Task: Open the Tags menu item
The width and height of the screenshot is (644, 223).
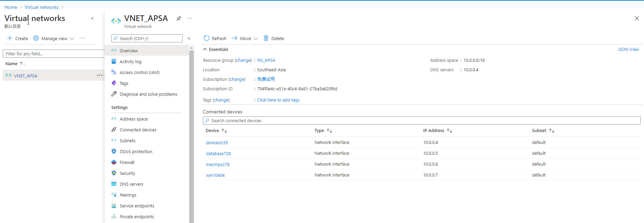Action: [124, 83]
